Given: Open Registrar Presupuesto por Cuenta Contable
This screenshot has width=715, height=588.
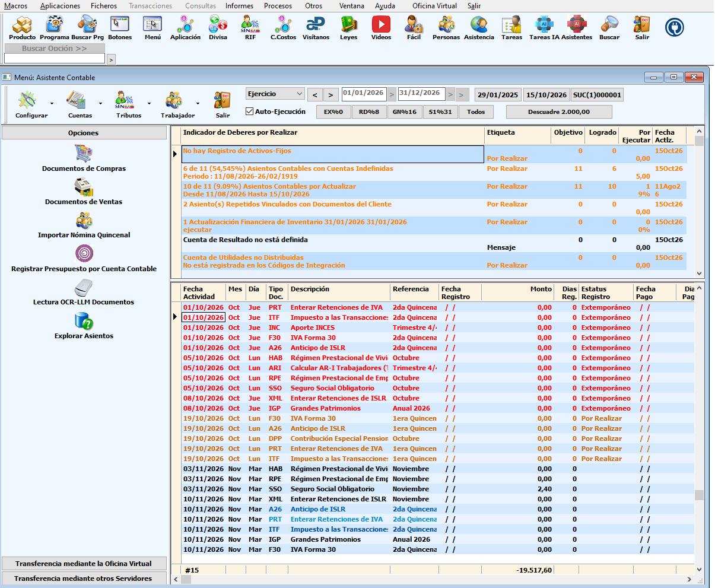Looking at the screenshot, I should (84, 259).
